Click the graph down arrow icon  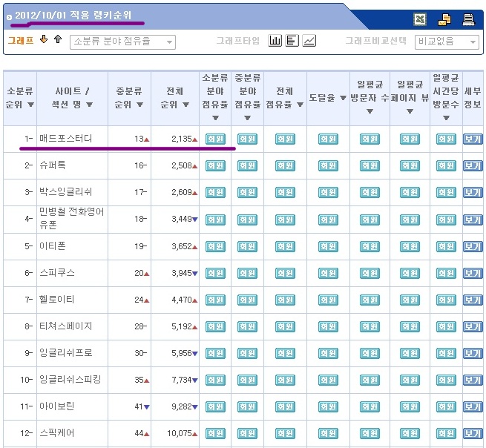pyautogui.click(x=44, y=39)
